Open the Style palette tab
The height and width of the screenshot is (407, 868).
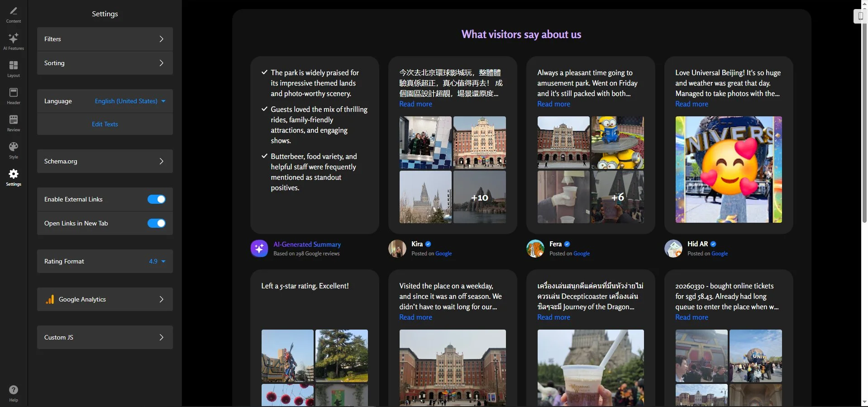(x=14, y=150)
